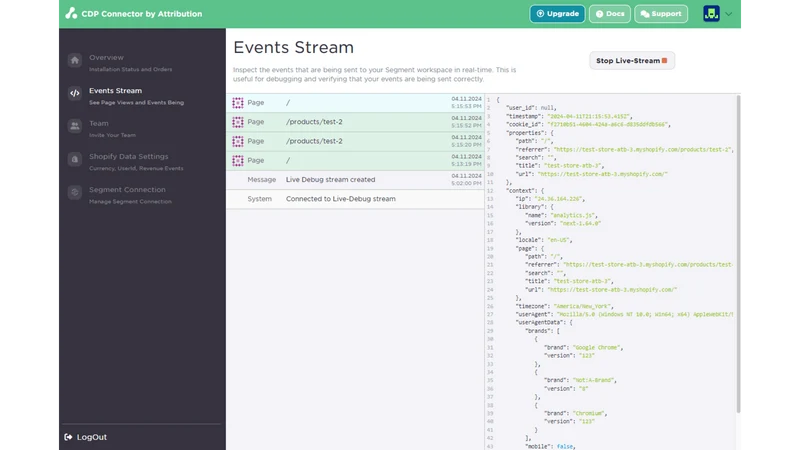Screen dimensions: 800x450
Task: Click the 5:15:53 PM timestamp
Action: coord(466,106)
